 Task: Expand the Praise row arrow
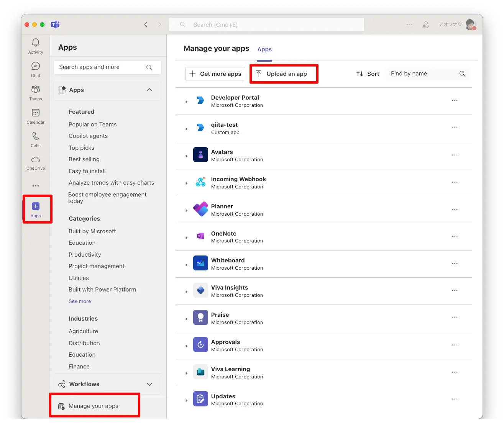(187, 319)
